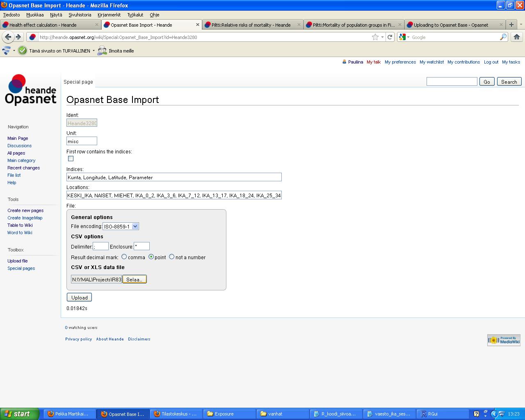Open My preferences link

(x=400, y=62)
